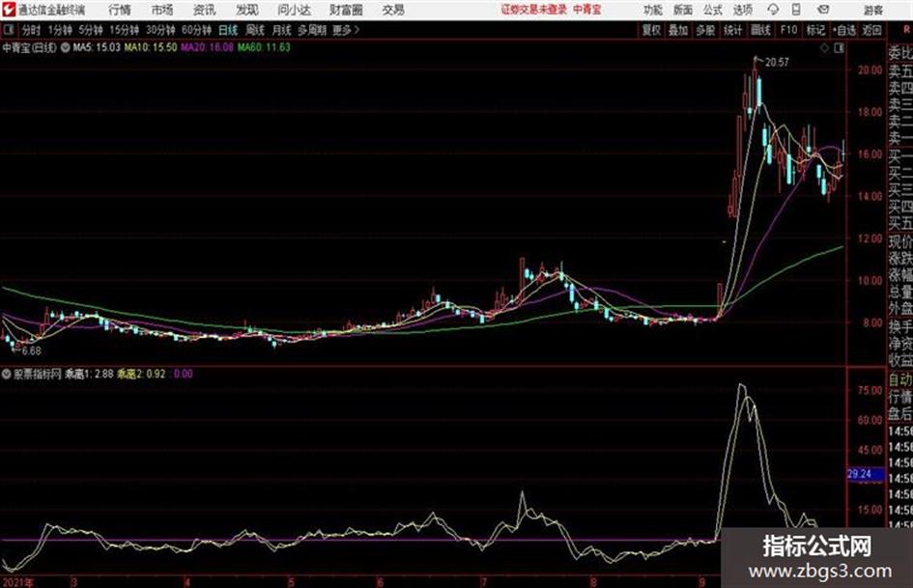Click the 行情 label in the right panel
This screenshot has height=588, width=913.
[x=900, y=398]
